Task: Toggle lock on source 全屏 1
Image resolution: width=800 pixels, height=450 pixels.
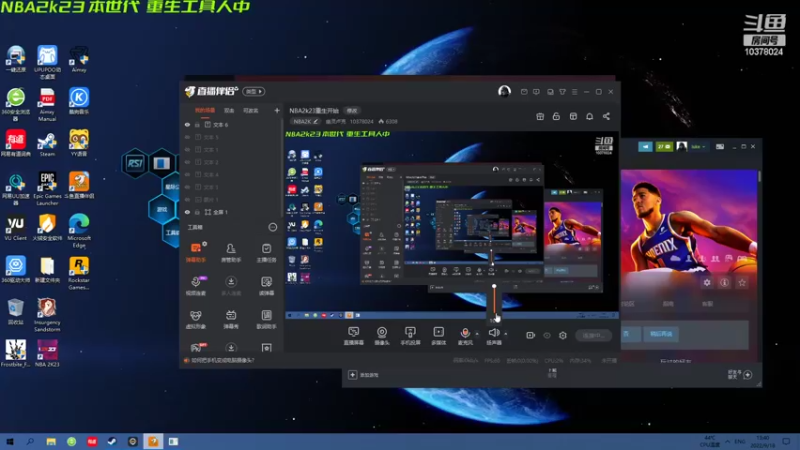Action: 197,212
